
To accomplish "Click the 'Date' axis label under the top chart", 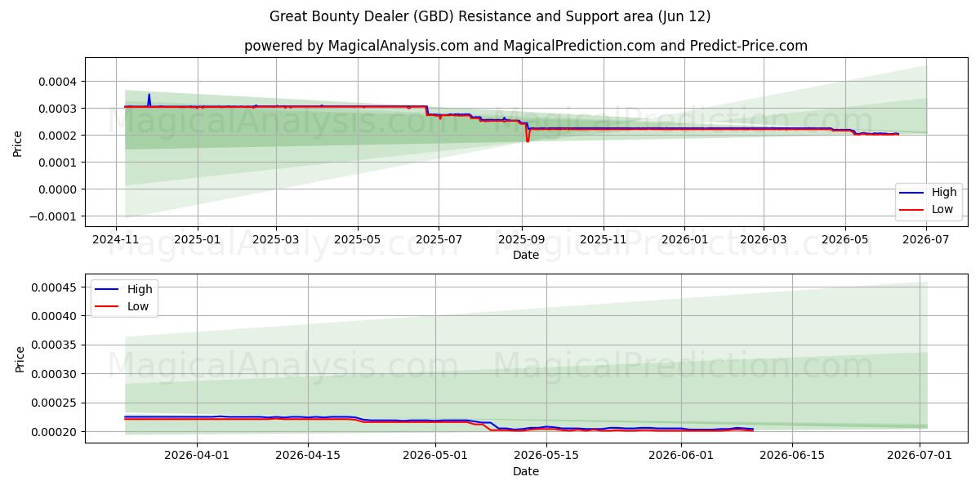I will point(526,256).
